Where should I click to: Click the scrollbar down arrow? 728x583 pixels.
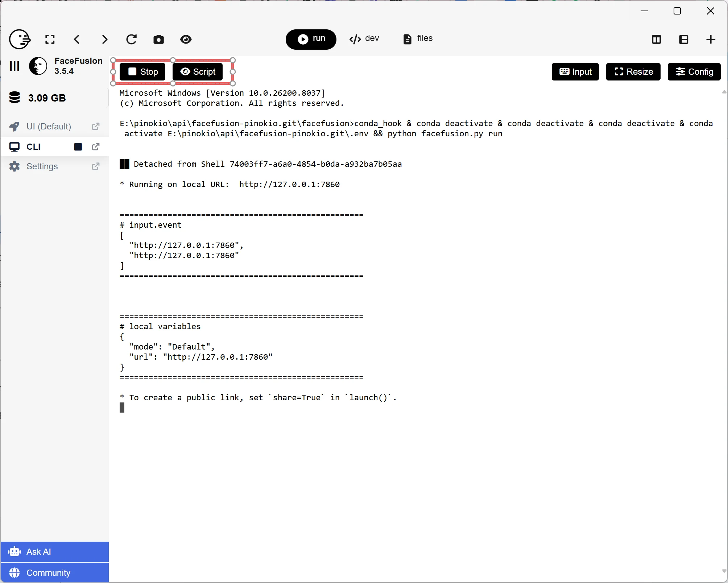(724, 571)
